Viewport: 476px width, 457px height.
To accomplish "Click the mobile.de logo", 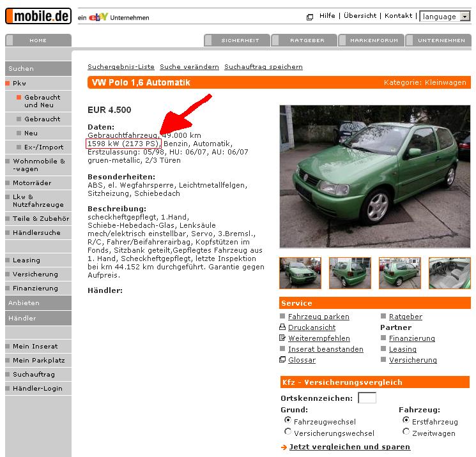I will (x=38, y=16).
